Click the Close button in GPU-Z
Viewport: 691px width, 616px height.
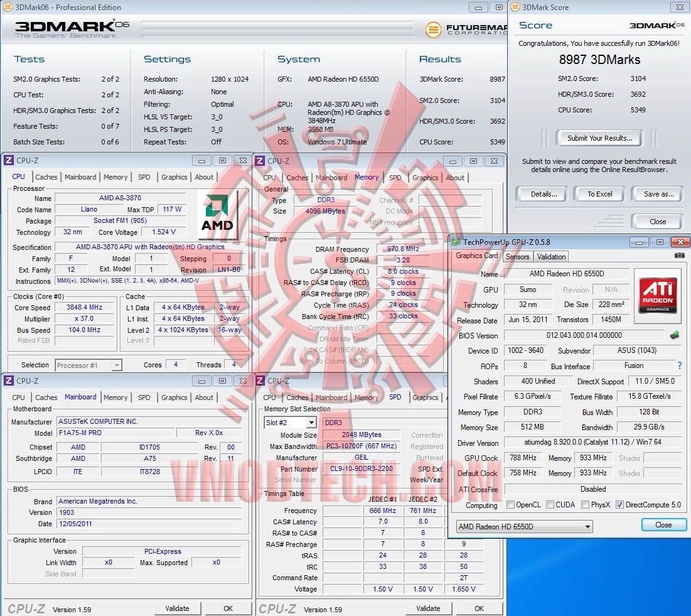click(x=663, y=525)
